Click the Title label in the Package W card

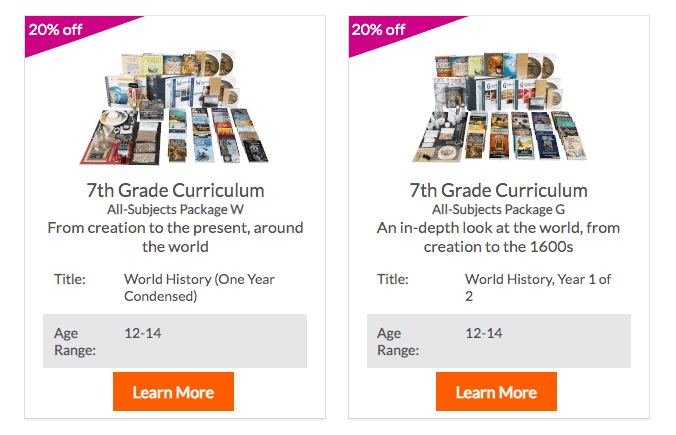70,279
